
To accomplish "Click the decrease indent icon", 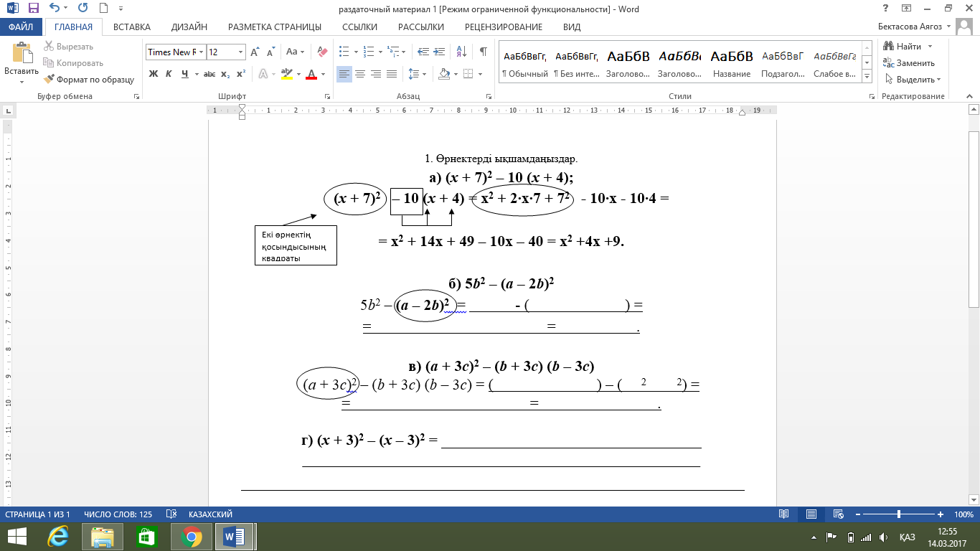I will click(x=423, y=52).
